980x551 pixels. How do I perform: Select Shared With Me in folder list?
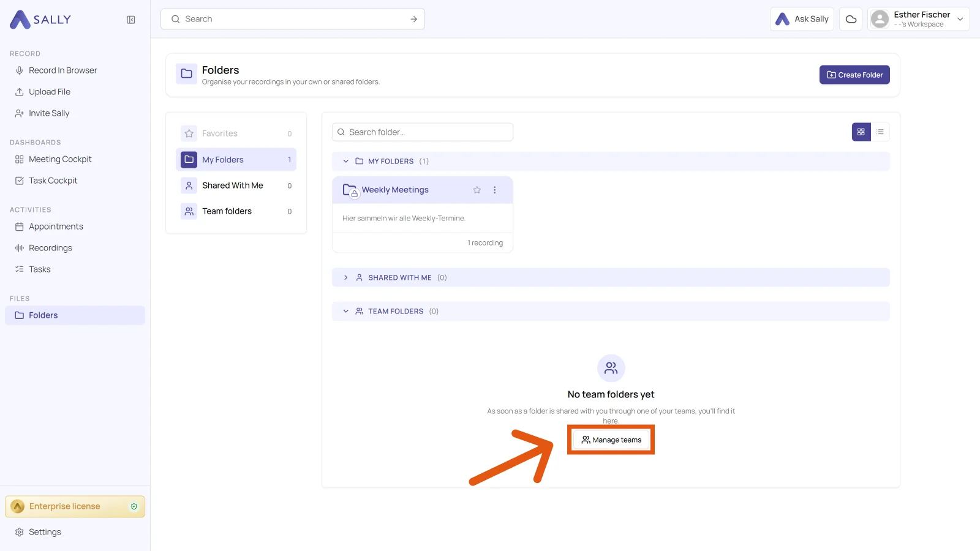236,186
